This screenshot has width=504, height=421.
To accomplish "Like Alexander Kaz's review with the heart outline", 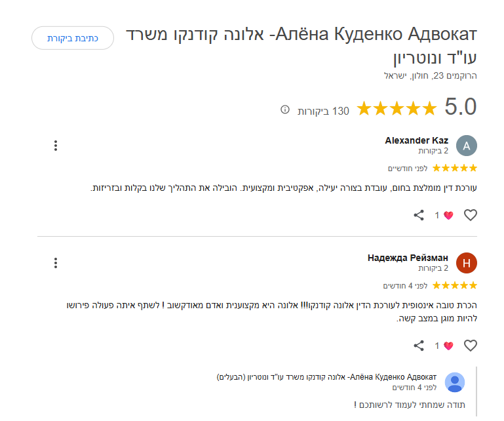I will point(470,214).
